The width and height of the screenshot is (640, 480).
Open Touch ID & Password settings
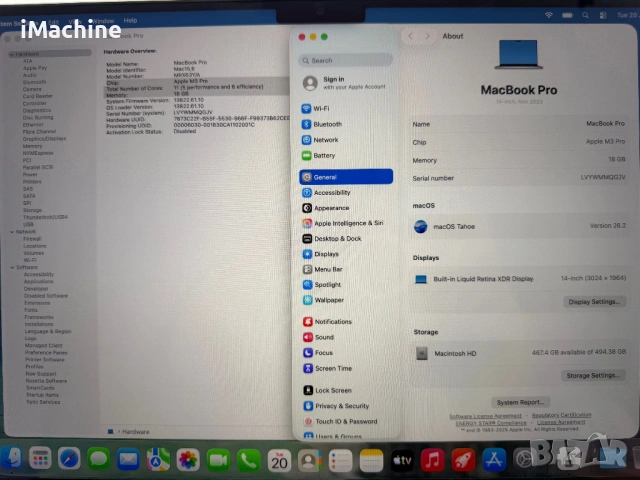(346, 421)
